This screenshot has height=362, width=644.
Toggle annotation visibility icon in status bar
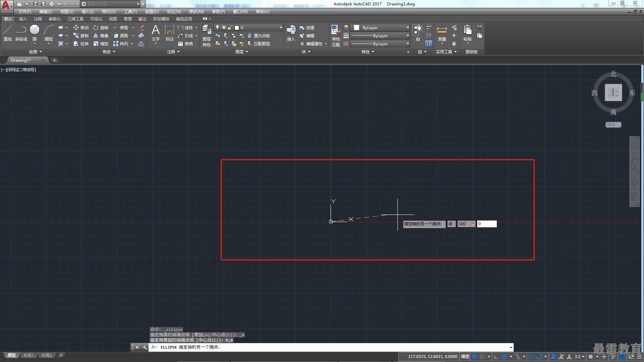(553, 357)
